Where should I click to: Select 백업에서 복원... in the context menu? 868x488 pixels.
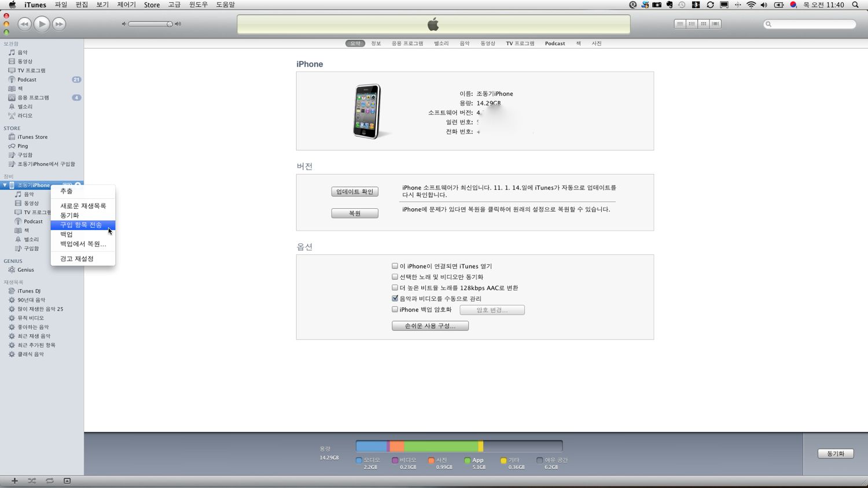[x=83, y=243]
